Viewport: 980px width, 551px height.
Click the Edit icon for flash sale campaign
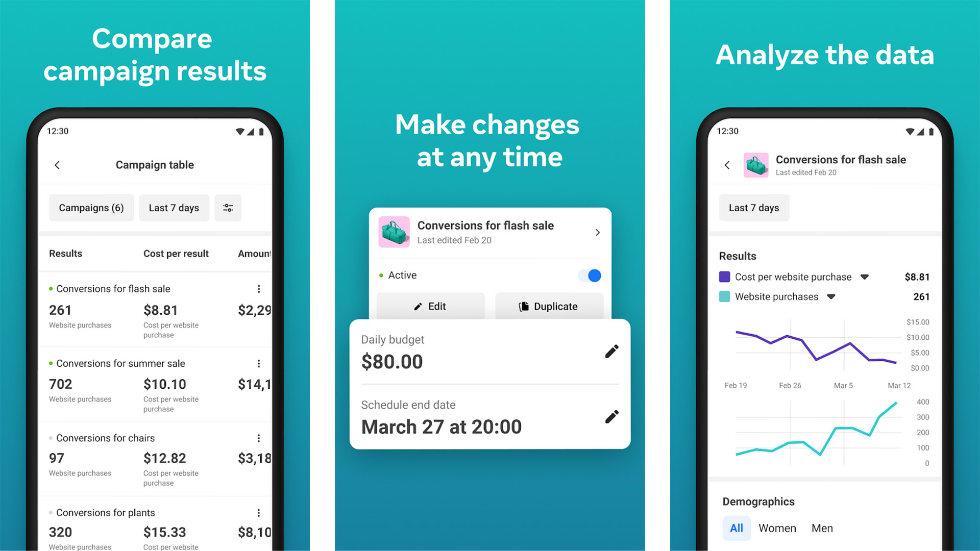428,307
